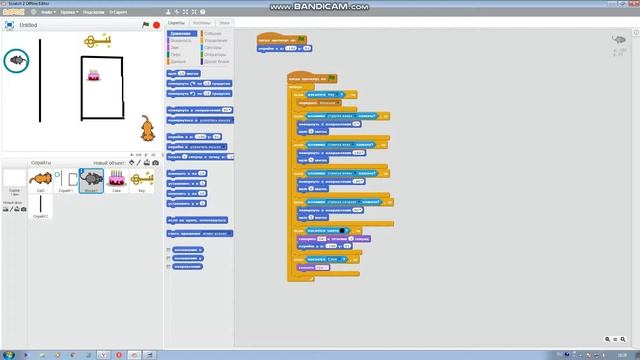This screenshot has width=640, height=360.
Task: Paint a new backdrop with brush icon
Action: coord(11,209)
